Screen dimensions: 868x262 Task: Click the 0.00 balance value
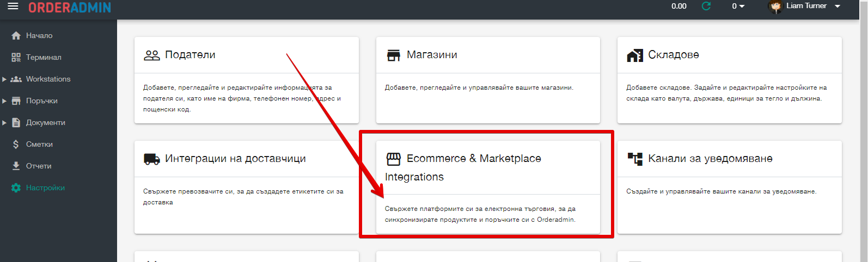(679, 6)
